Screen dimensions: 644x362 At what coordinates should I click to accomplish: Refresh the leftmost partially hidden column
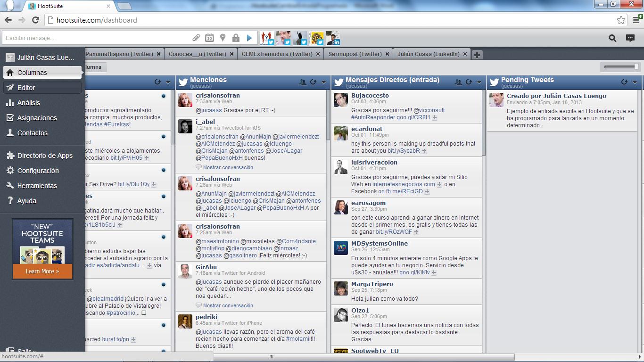(157, 82)
